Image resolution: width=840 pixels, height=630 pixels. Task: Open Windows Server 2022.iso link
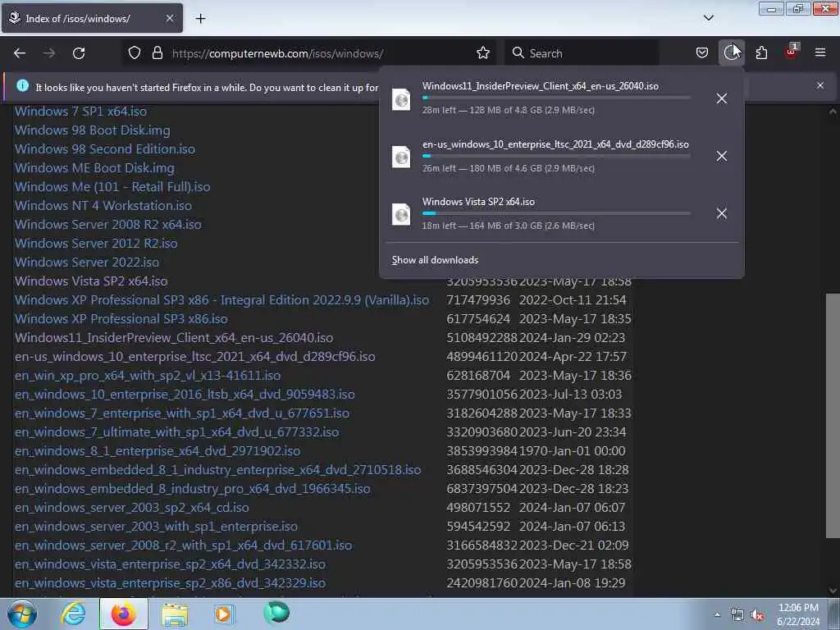click(87, 262)
